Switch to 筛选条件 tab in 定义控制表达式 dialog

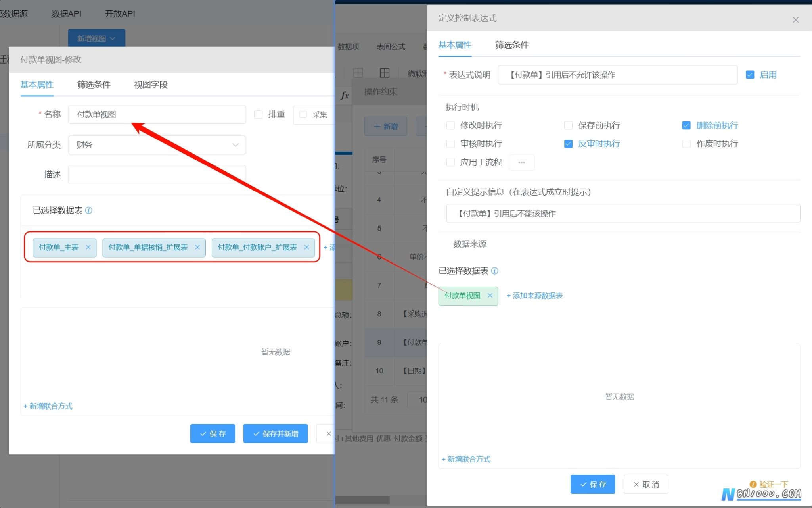click(511, 45)
